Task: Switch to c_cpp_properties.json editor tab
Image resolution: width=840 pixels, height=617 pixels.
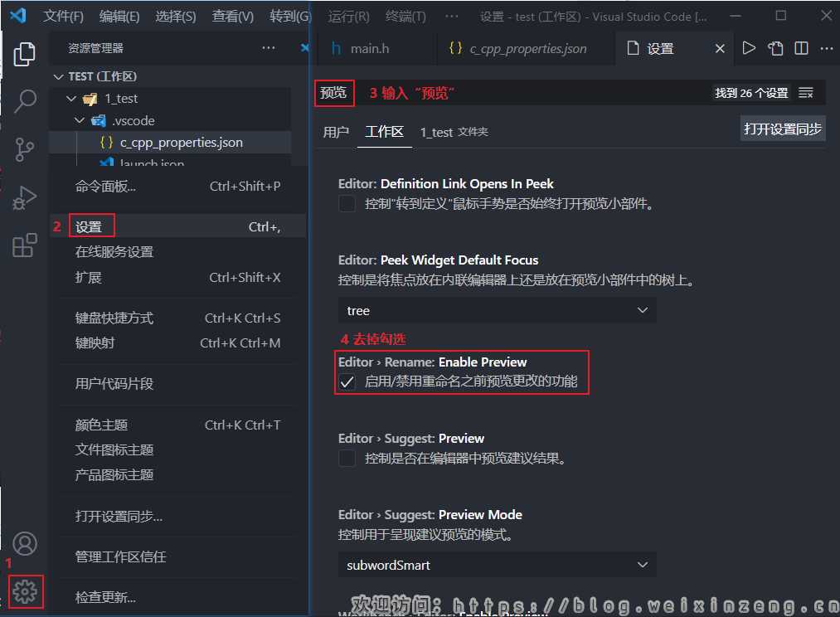Action: (526, 49)
